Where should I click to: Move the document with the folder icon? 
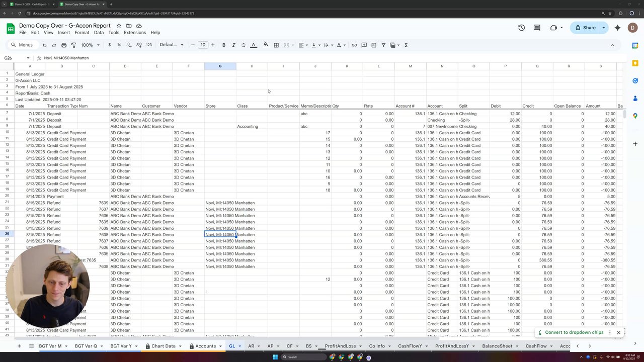click(x=129, y=26)
